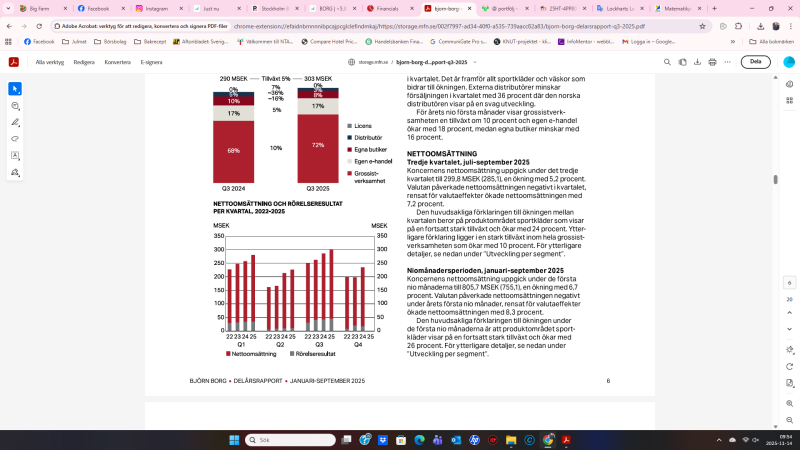
Task: Open the Alla verktyg menu
Action: click(x=49, y=62)
